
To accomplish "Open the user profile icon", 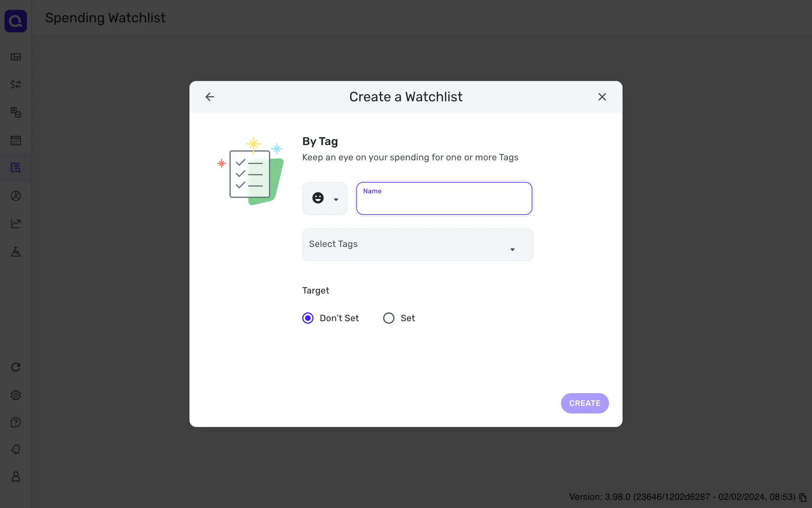I will pos(16,477).
